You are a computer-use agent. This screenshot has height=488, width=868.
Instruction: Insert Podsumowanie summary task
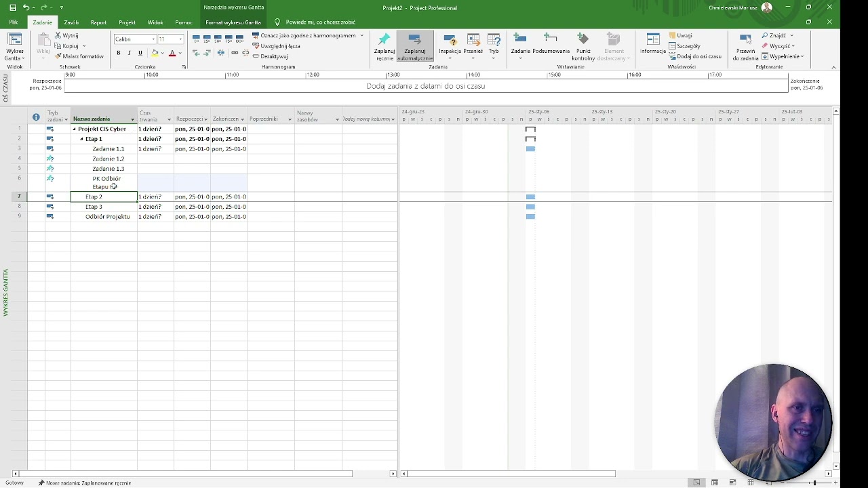point(551,43)
